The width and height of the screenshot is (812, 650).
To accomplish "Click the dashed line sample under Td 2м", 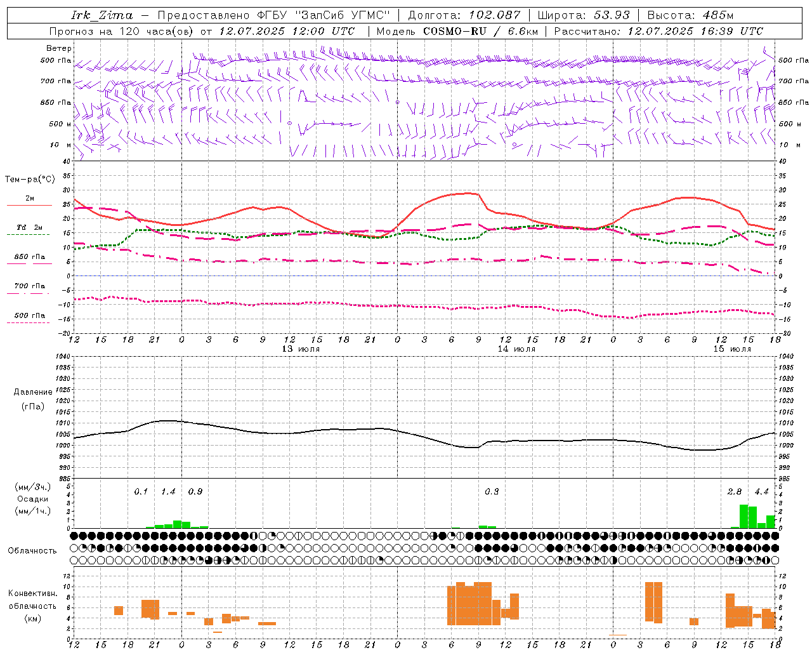I will pos(28,234).
